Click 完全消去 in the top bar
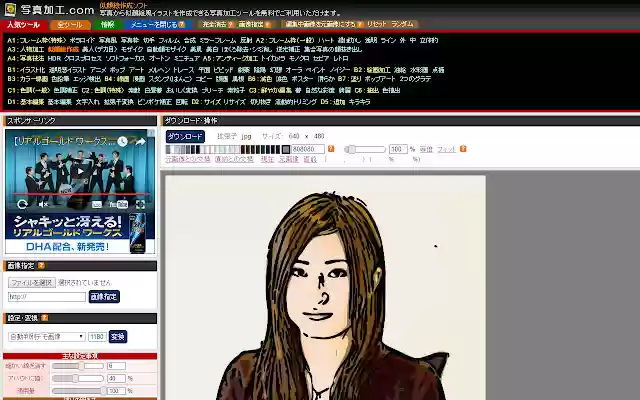Image resolution: width=640 pixels, height=400 pixels. point(214,24)
